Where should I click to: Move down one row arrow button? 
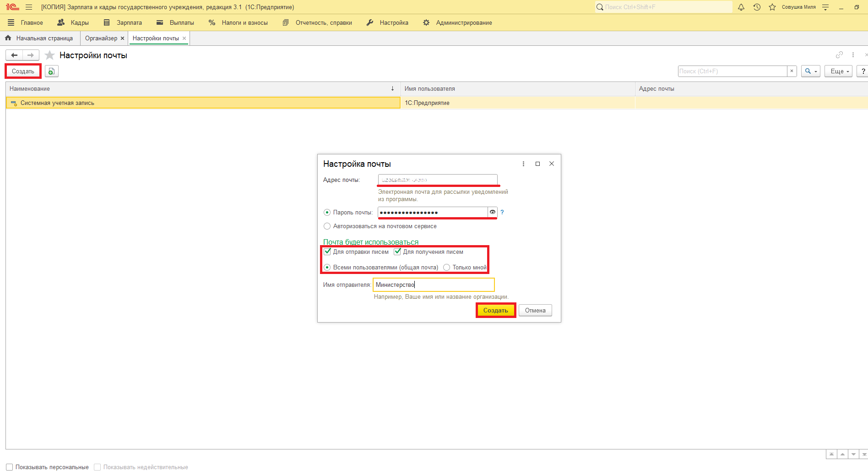click(x=853, y=454)
